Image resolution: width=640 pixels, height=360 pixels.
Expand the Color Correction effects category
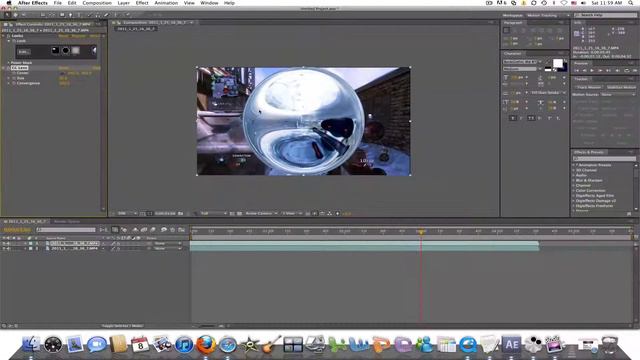click(573, 191)
